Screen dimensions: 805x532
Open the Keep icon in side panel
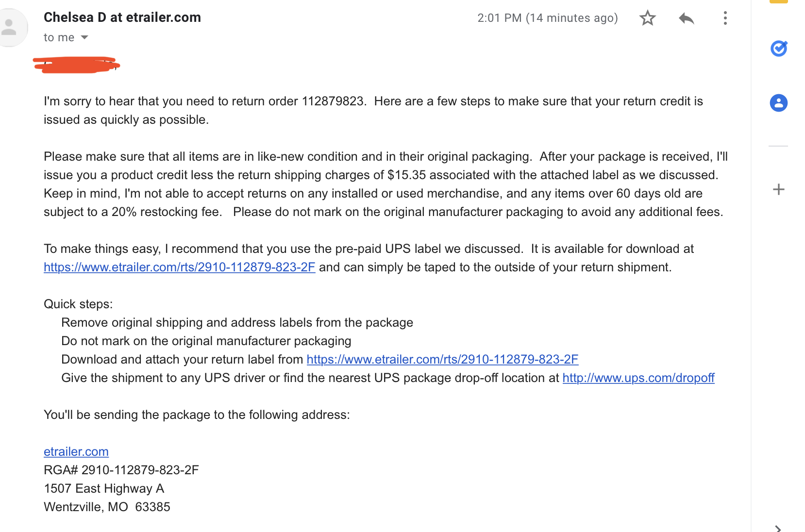tap(779, 1)
